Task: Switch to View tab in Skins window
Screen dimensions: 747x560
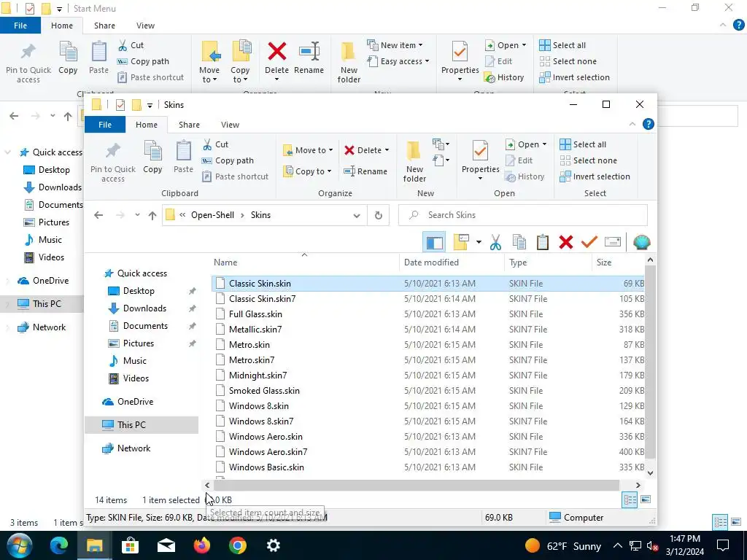Action: (x=230, y=125)
